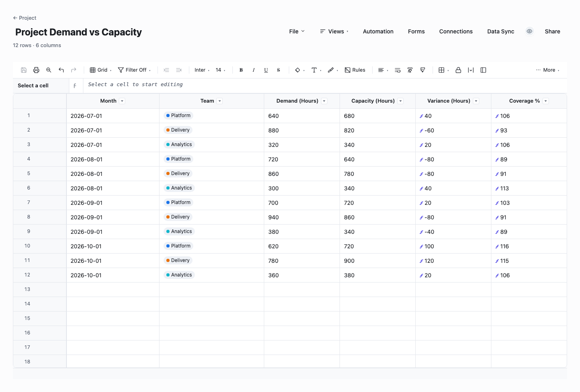Click the Platform tag in row 1
The image size is (580, 392).
click(178, 116)
